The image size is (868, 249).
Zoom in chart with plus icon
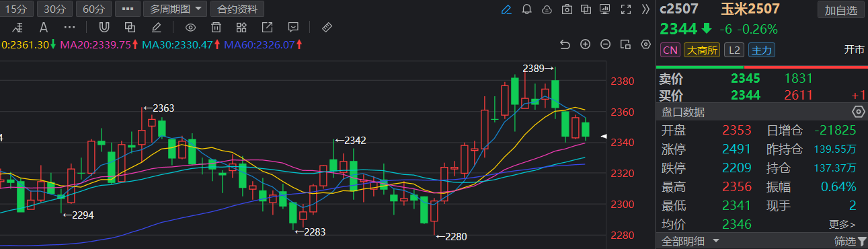[586, 44]
